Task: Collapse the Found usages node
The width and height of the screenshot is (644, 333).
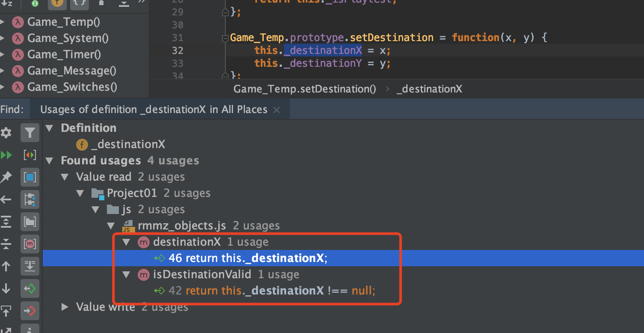Action: [50, 161]
